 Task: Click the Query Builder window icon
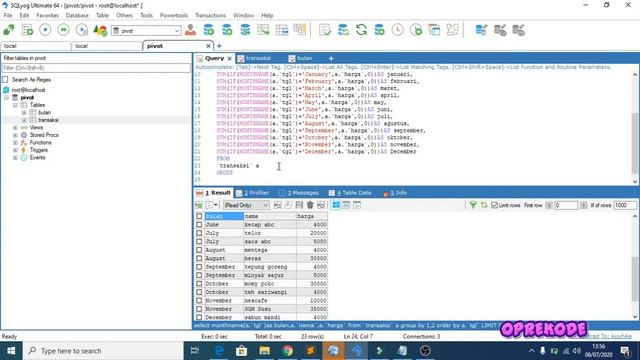click(x=434, y=30)
